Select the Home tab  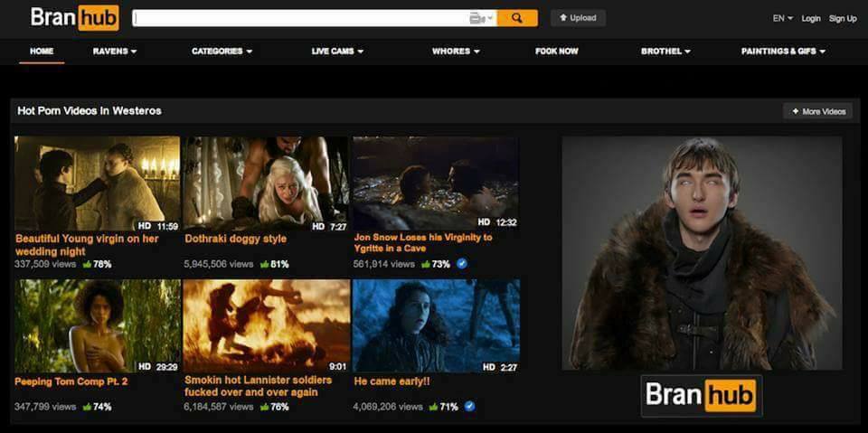point(42,52)
